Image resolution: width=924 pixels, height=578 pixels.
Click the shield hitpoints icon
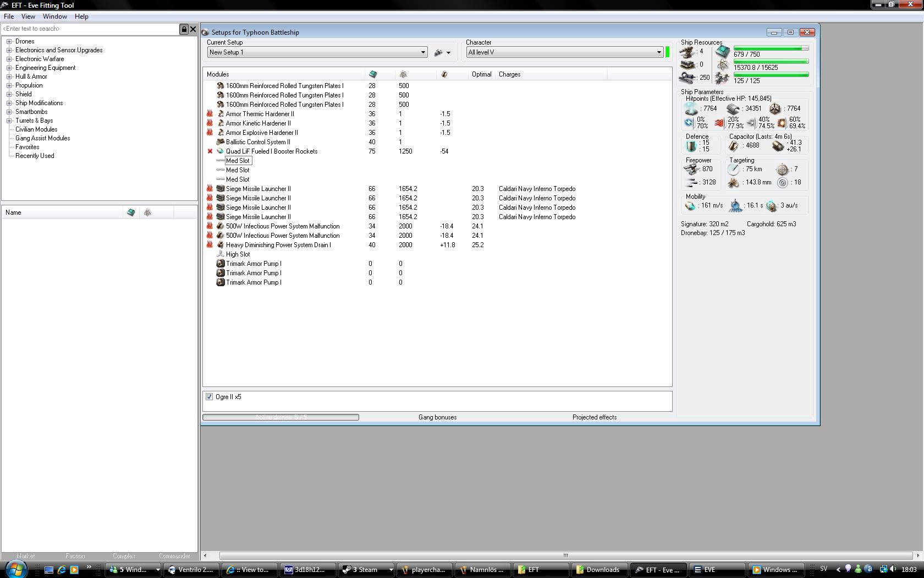click(x=691, y=109)
